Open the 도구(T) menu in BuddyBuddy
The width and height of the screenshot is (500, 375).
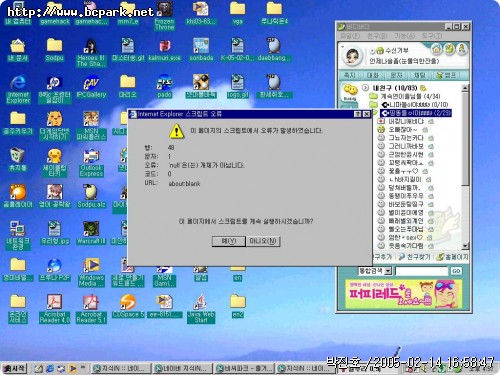click(x=432, y=35)
